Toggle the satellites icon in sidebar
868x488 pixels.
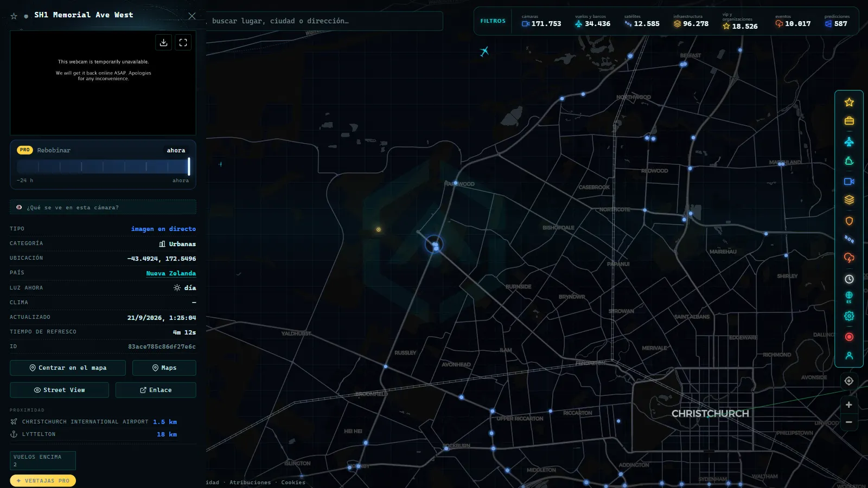click(x=849, y=239)
